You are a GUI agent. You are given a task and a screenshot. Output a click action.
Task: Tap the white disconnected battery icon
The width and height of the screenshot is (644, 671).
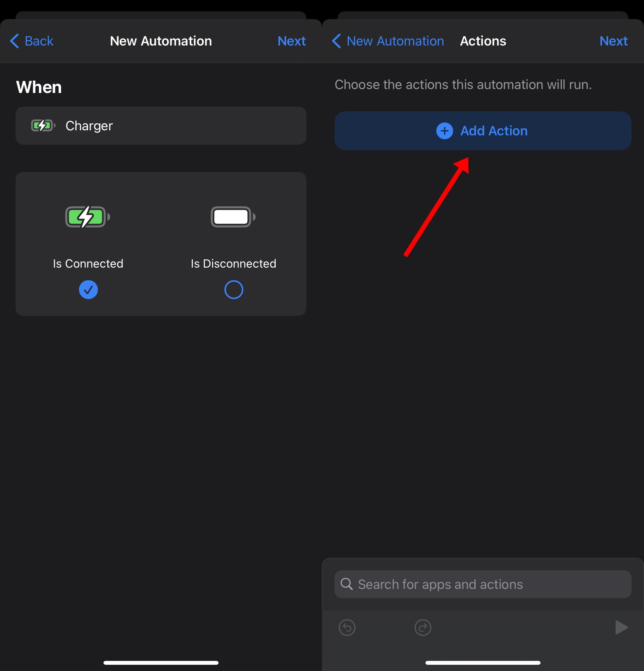tap(233, 217)
